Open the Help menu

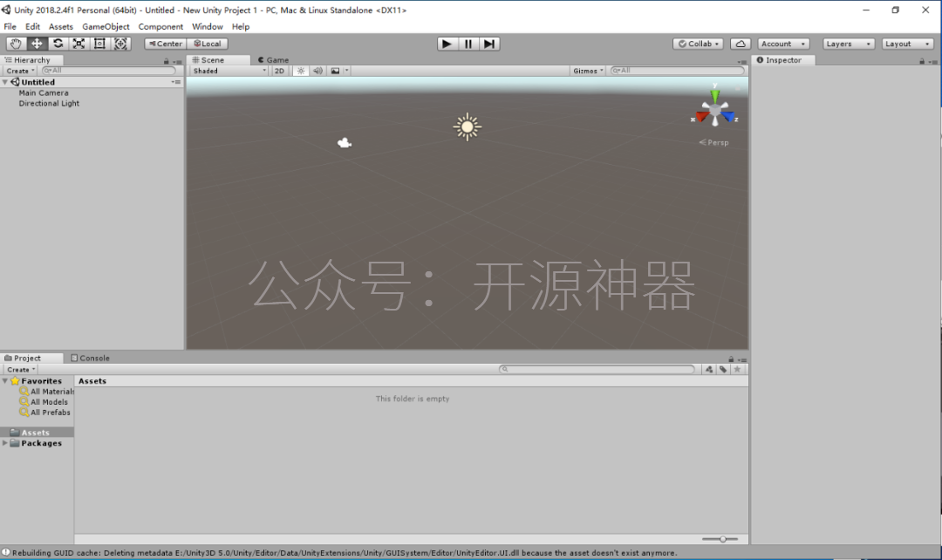241,26
